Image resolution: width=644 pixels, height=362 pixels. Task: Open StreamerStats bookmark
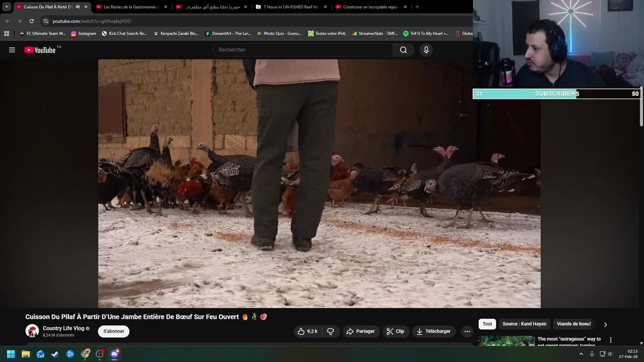pyautogui.click(x=375, y=34)
